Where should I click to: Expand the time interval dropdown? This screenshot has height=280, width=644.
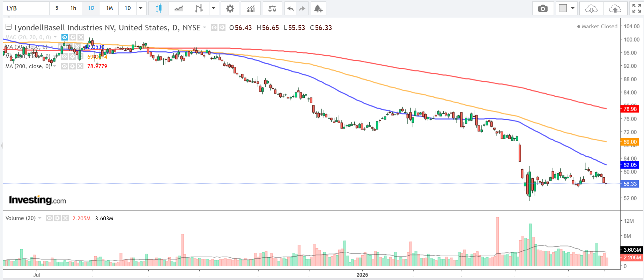141,8
